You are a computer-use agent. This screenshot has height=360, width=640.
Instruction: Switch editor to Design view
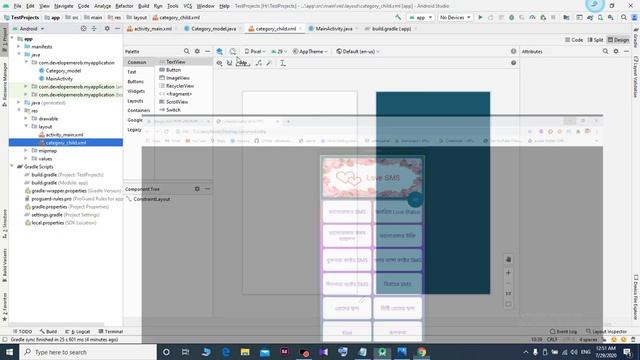(x=618, y=40)
